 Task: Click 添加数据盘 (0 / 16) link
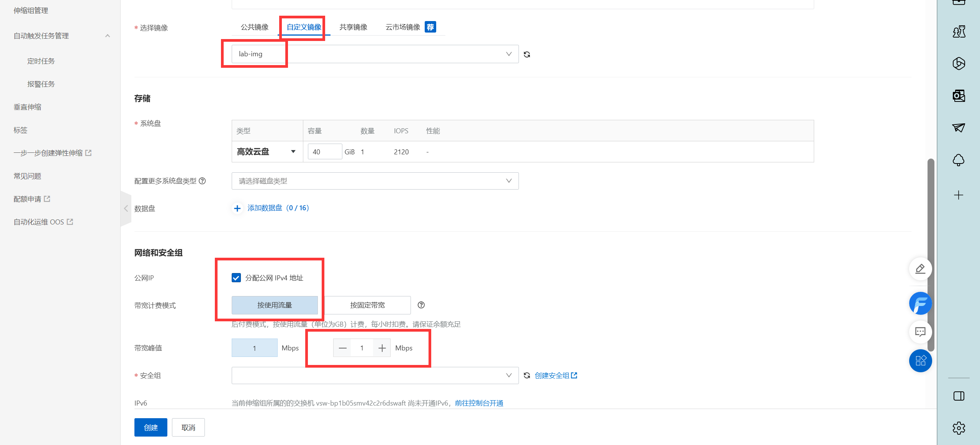pos(278,208)
